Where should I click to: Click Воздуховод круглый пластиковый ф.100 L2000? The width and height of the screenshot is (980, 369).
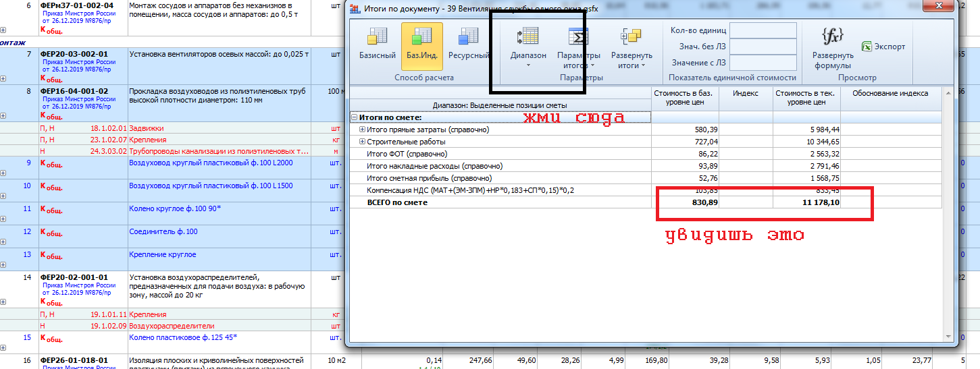coord(211,163)
